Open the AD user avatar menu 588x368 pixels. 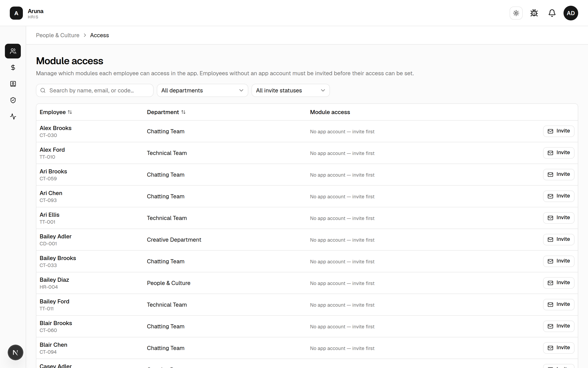click(571, 13)
